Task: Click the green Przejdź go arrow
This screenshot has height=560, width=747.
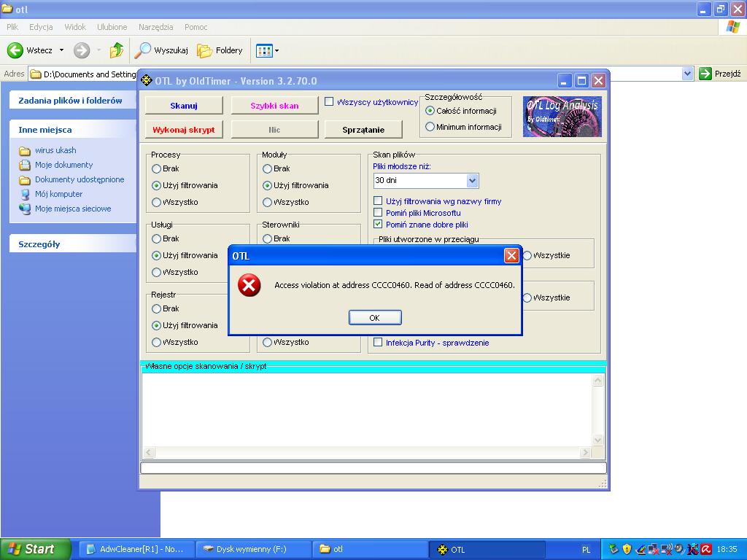Action: [x=705, y=74]
